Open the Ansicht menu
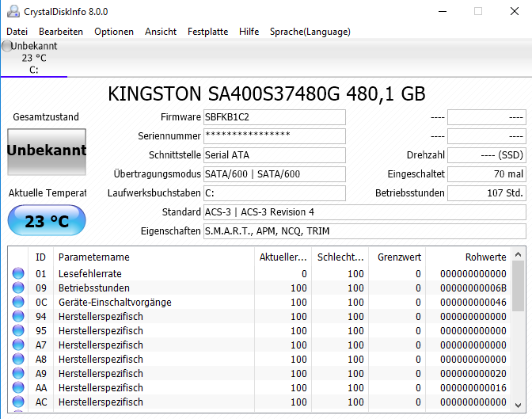 [x=161, y=32]
